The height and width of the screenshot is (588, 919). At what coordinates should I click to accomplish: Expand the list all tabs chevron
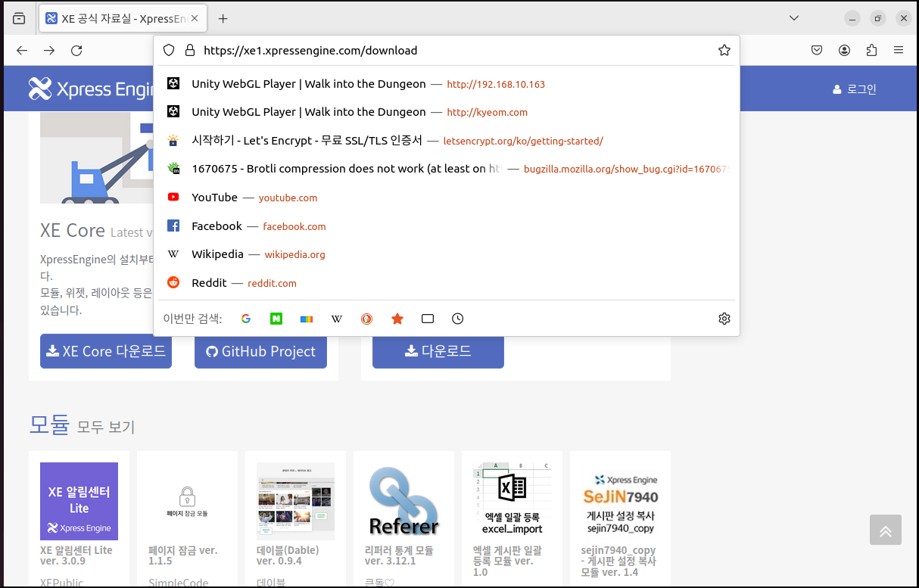point(794,18)
